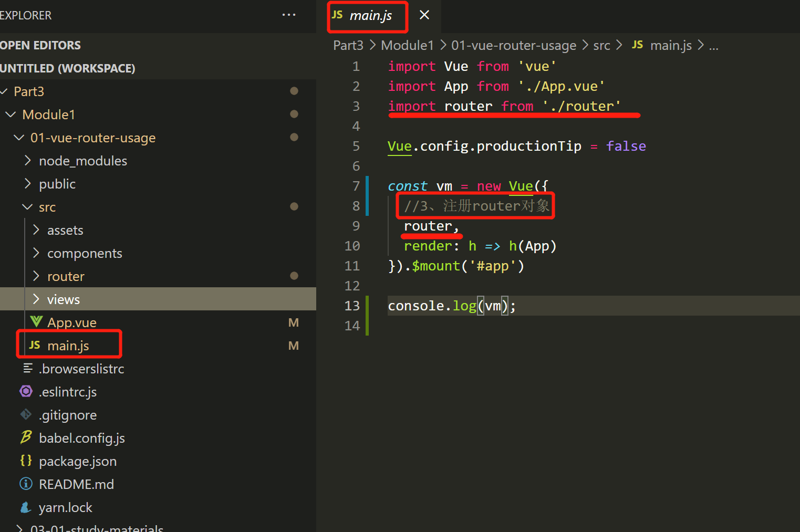Click the src breadcrumb segment
The image size is (800, 532).
tap(602, 46)
